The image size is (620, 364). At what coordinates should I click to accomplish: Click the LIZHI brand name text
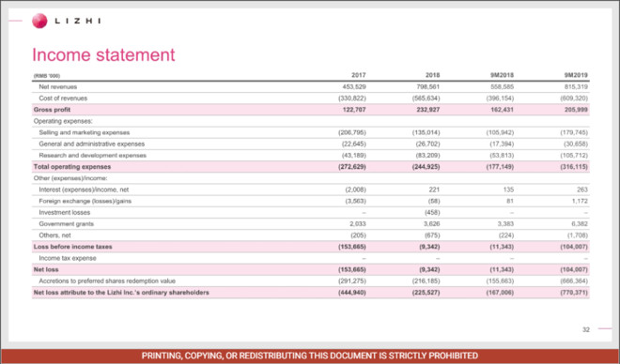pos(77,21)
